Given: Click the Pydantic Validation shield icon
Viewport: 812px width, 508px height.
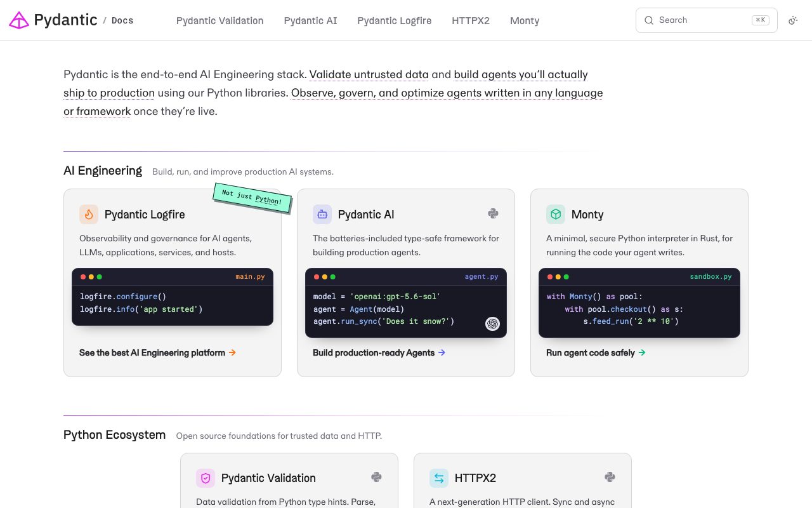Looking at the screenshot, I should pyautogui.click(x=206, y=478).
